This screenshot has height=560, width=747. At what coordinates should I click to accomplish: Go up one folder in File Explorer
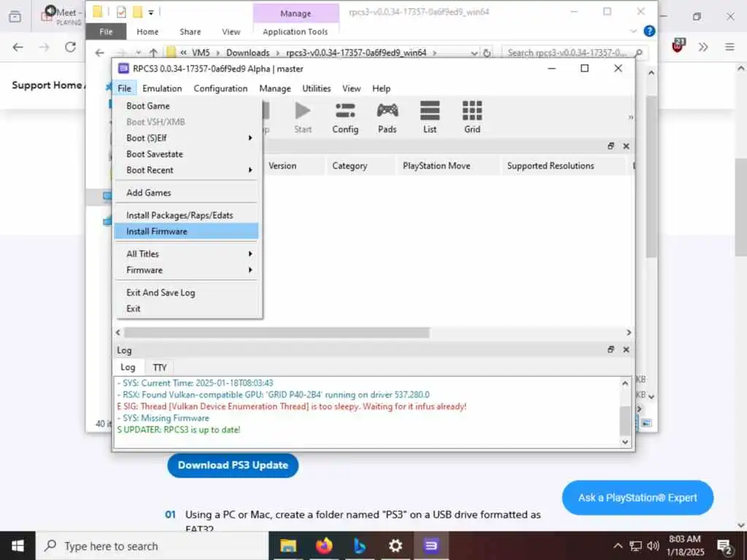click(x=153, y=52)
